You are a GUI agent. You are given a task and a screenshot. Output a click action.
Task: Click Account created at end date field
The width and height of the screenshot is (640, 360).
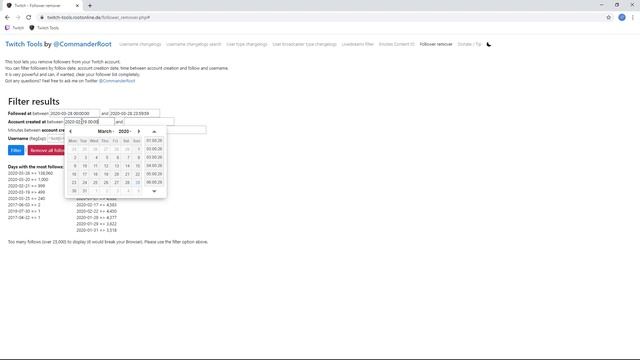click(149, 122)
